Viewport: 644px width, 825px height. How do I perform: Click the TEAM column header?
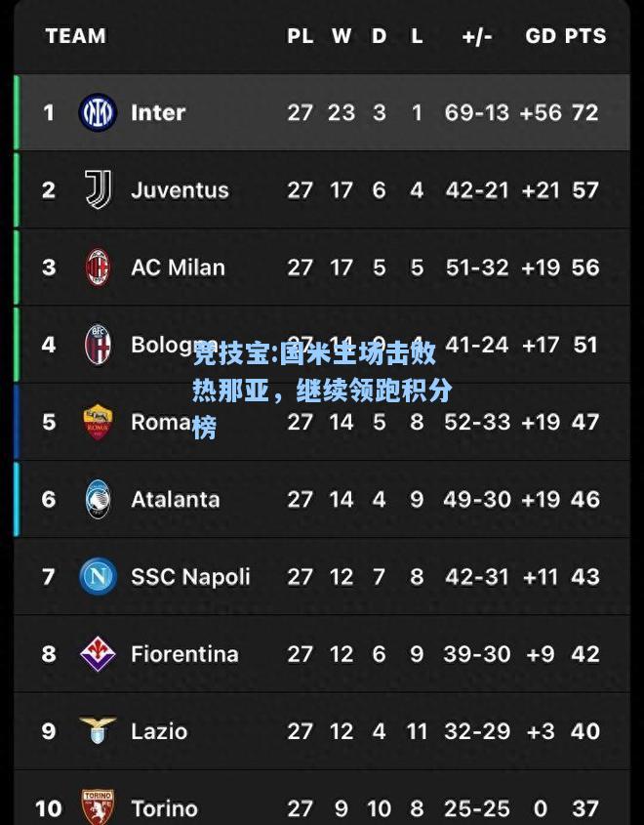[x=76, y=36]
